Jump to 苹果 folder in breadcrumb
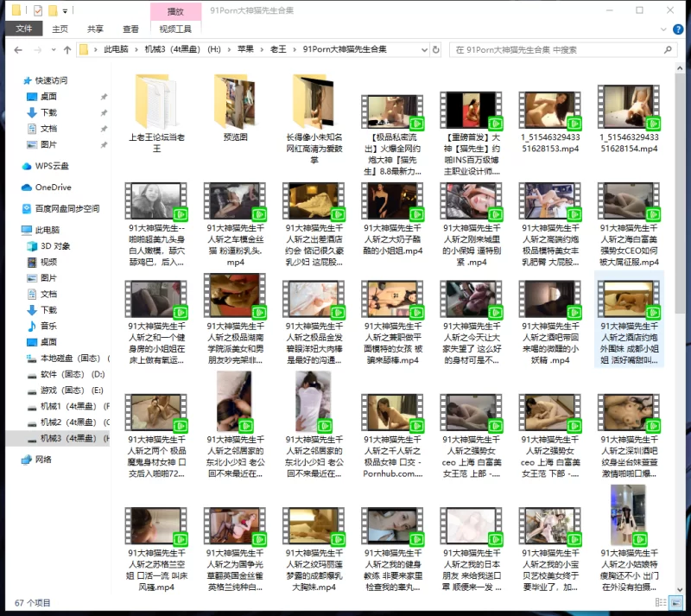691x616 pixels. tap(245, 49)
